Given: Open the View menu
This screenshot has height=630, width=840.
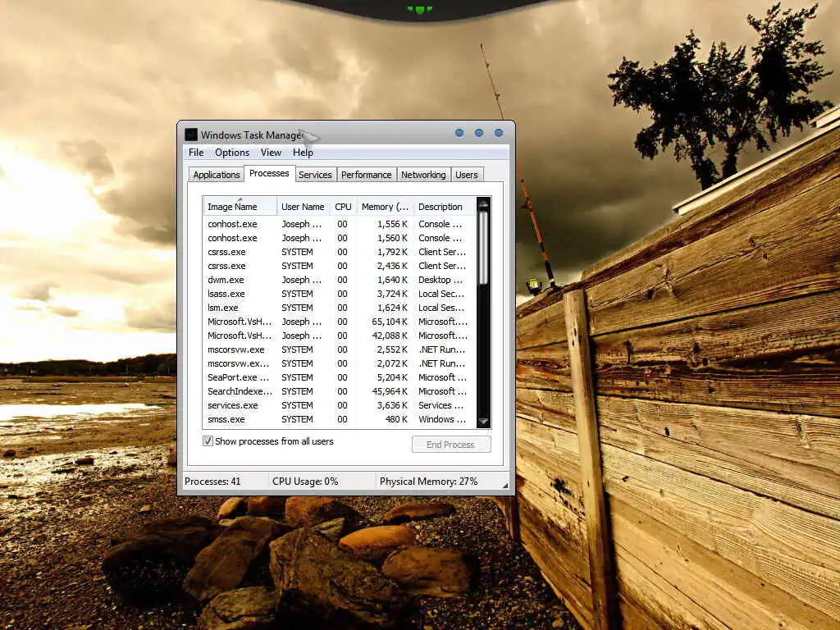Looking at the screenshot, I should coord(271,153).
